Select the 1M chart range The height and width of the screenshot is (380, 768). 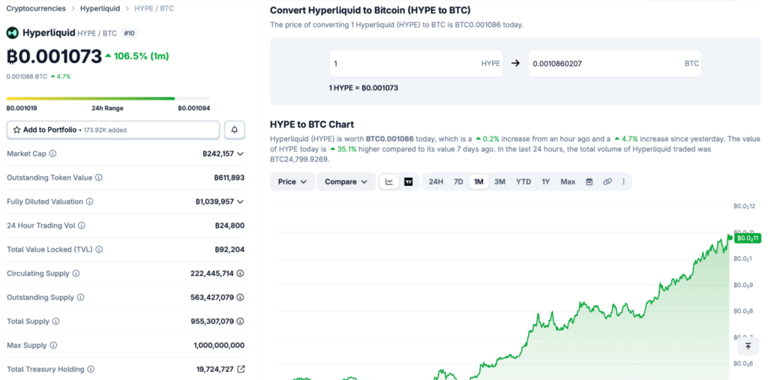click(x=479, y=182)
